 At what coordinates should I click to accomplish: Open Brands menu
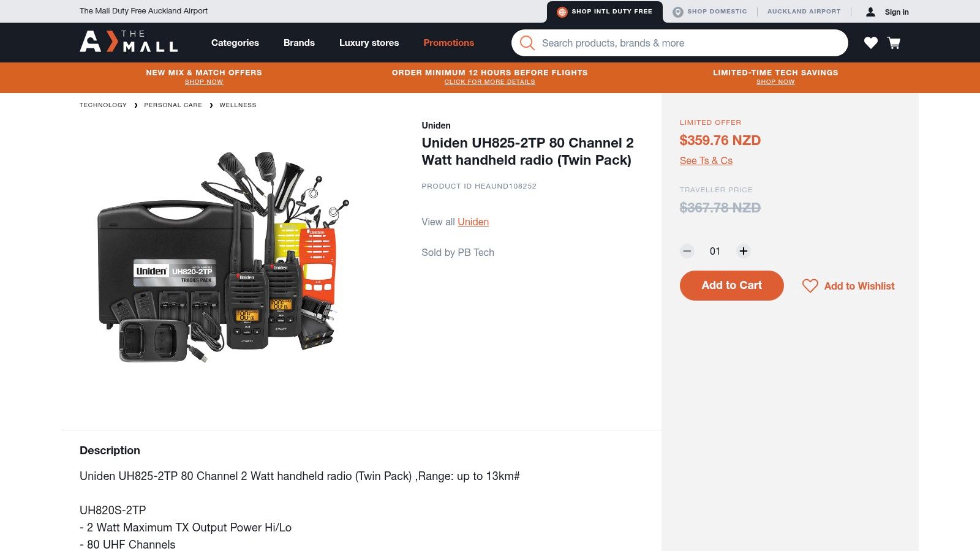[299, 43]
